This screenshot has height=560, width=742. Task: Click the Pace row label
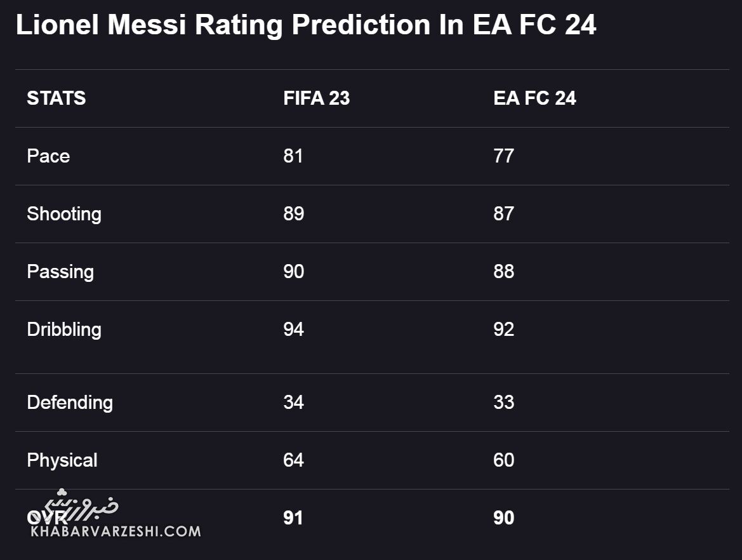[48, 156]
